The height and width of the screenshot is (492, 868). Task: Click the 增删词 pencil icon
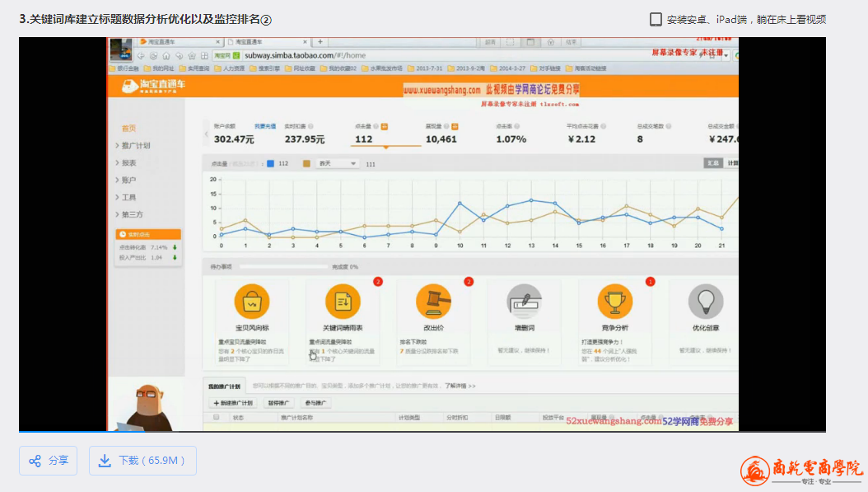click(x=524, y=302)
